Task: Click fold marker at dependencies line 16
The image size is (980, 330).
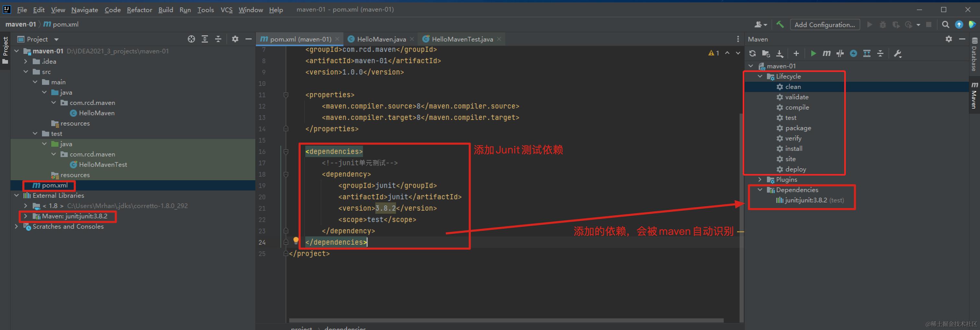Action: pyautogui.click(x=286, y=151)
